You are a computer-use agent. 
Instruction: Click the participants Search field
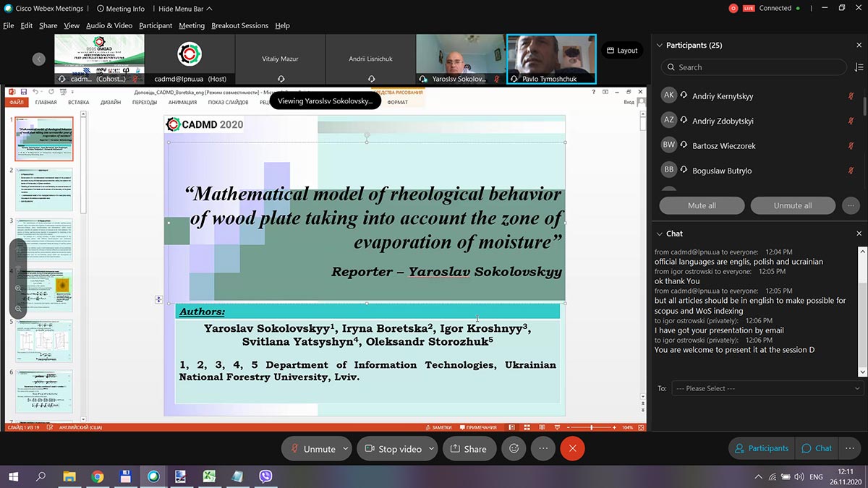[x=756, y=67]
